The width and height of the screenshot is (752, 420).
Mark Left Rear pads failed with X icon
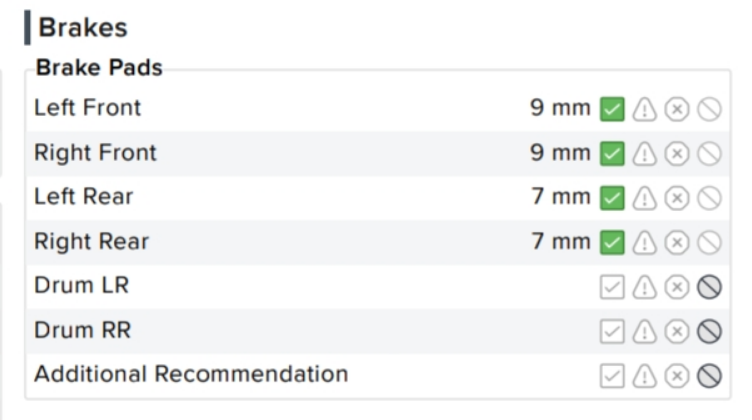click(677, 198)
